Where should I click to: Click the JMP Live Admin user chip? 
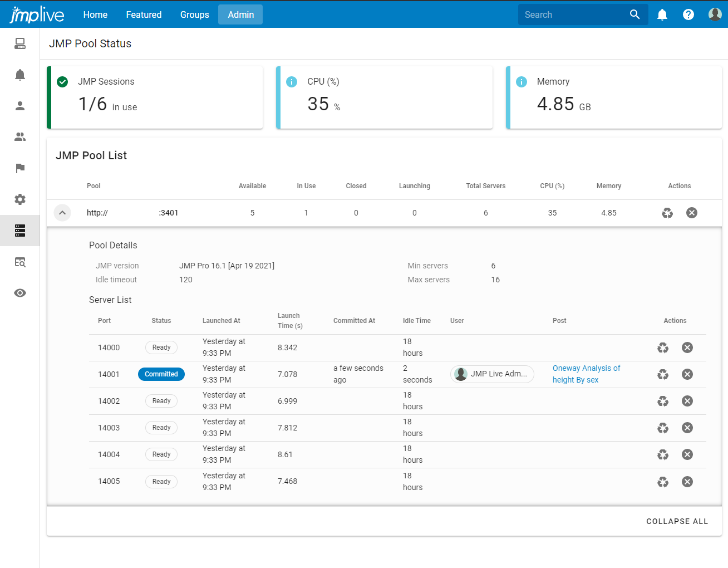pos(492,374)
